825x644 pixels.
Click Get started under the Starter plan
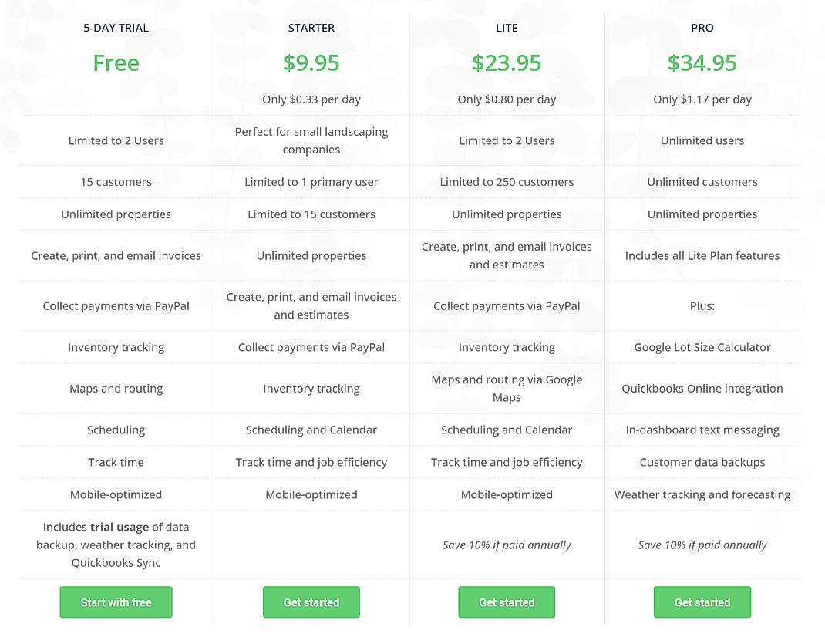click(311, 602)
